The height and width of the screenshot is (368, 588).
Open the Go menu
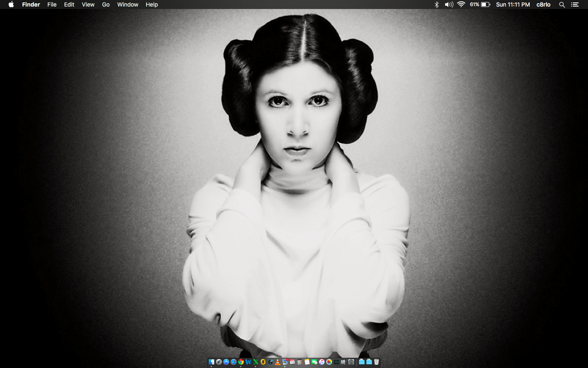pyautogui.click(x=106, y=4)
